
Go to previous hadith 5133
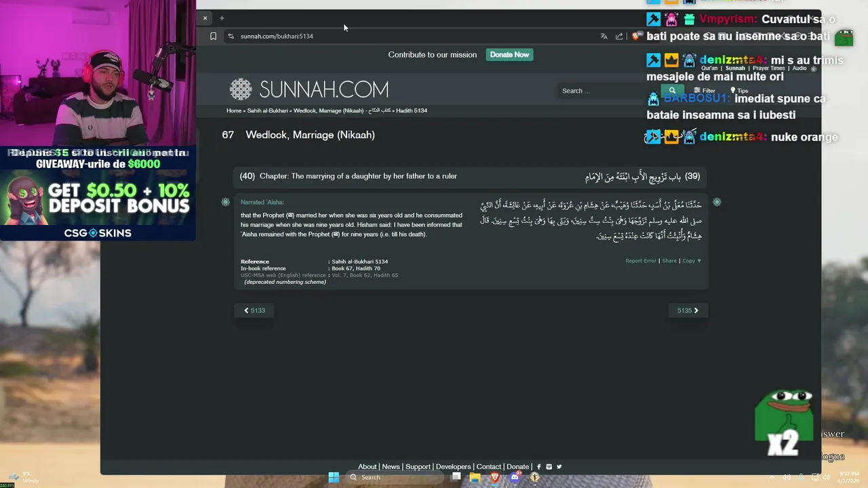pyautogui.click(x=254, y=310)
